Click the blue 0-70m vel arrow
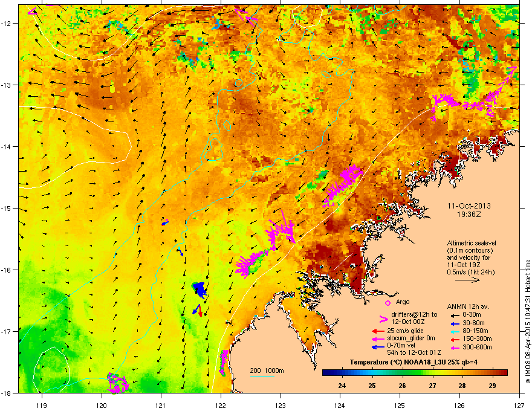The image size is (532, 411). [378, 347]
